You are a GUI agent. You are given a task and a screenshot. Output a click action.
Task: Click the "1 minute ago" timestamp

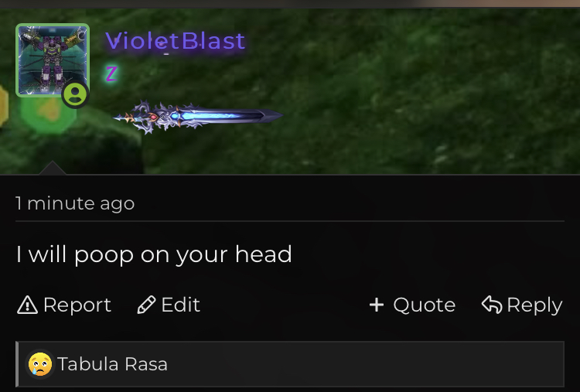[x=75, y=203]
